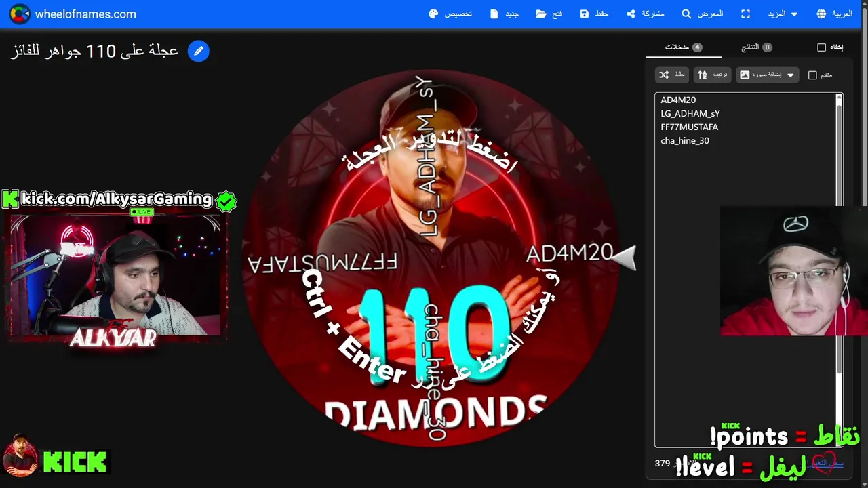868x488 pixels.
Task: Switch to the النتائج (Results) tab
Action: coord(757,47)
